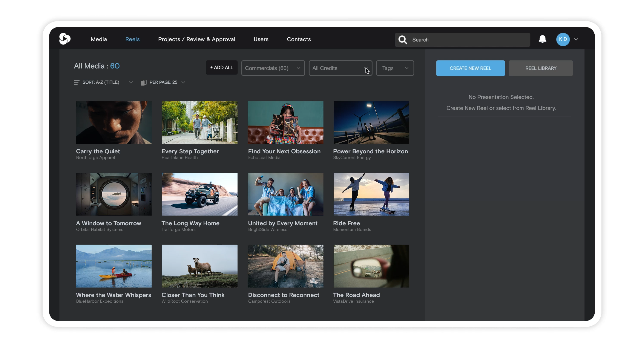The height and width of the screenshot is (348, 644).
Task: Click the 'Orbital Habitat Systems' label
Action: click(100, 229)
